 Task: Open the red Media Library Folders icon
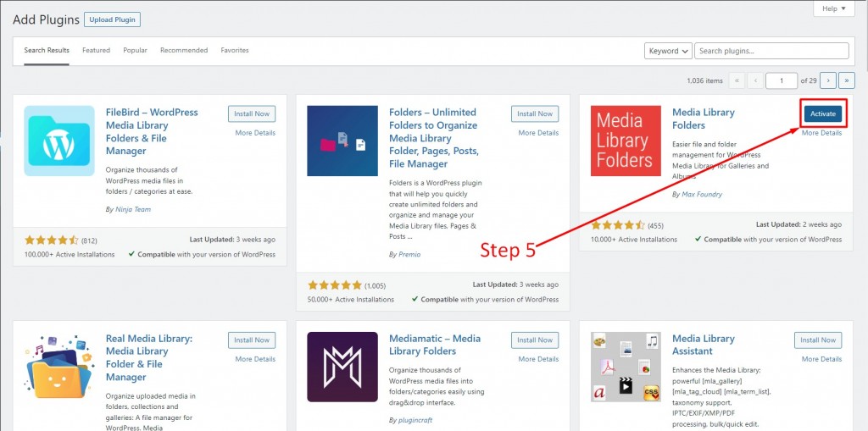click(626, 141)
